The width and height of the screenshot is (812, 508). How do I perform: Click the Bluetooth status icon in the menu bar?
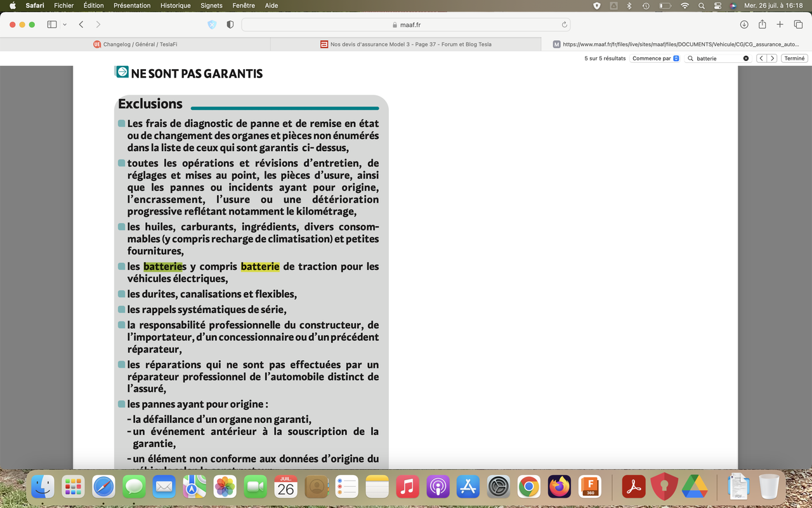629,6
